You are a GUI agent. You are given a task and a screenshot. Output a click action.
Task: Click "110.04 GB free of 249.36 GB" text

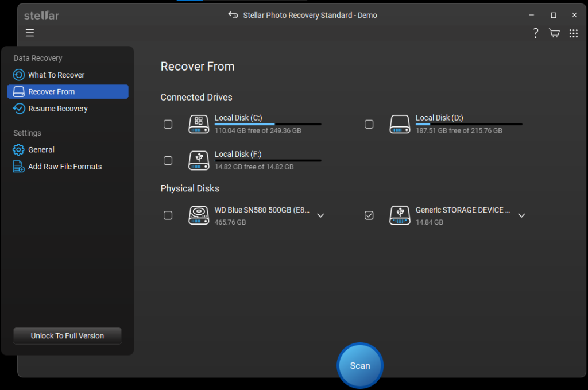[x=258, y=130]
